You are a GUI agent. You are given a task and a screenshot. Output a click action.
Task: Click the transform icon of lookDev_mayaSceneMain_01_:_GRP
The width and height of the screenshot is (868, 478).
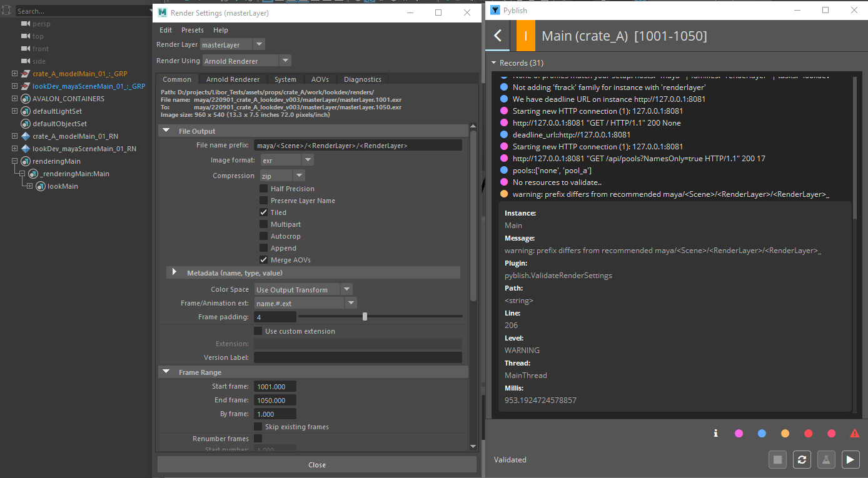pyautogui.click(x=26, y=86)
